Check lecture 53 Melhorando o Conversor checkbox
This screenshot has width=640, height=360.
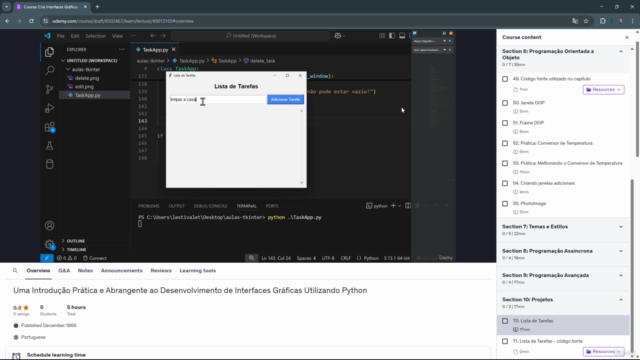[505, 163]
